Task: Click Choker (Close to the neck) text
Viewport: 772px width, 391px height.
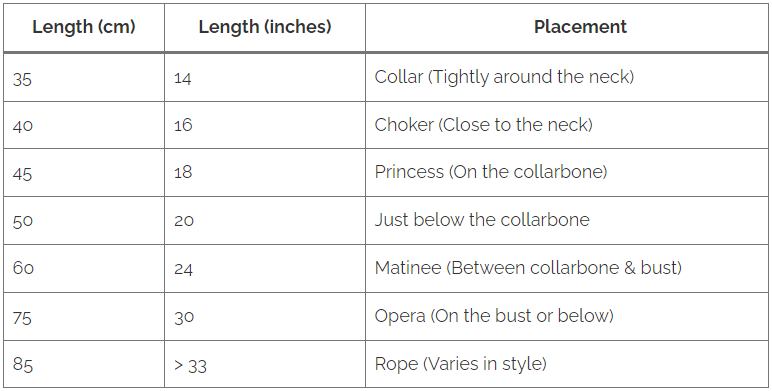Action: 483,125
